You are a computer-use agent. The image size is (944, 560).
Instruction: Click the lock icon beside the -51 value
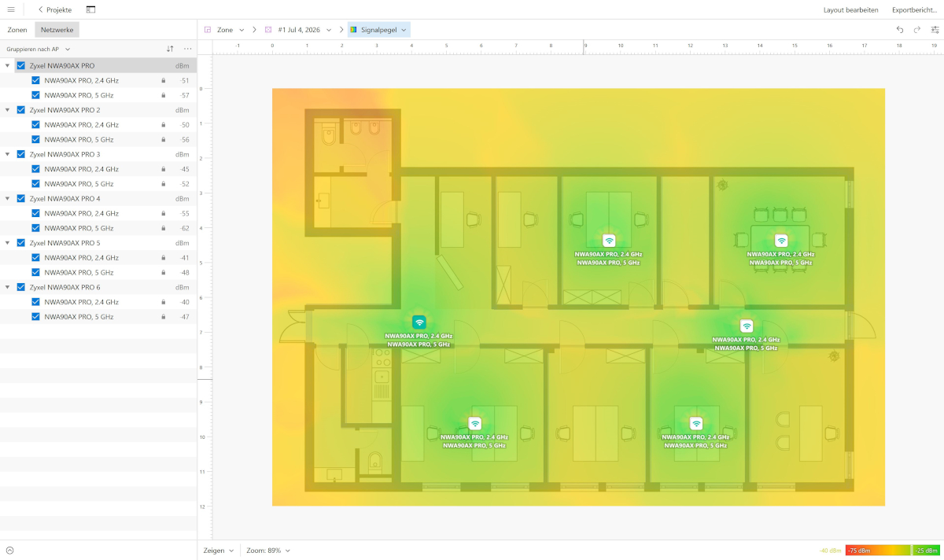click(164, 80)
